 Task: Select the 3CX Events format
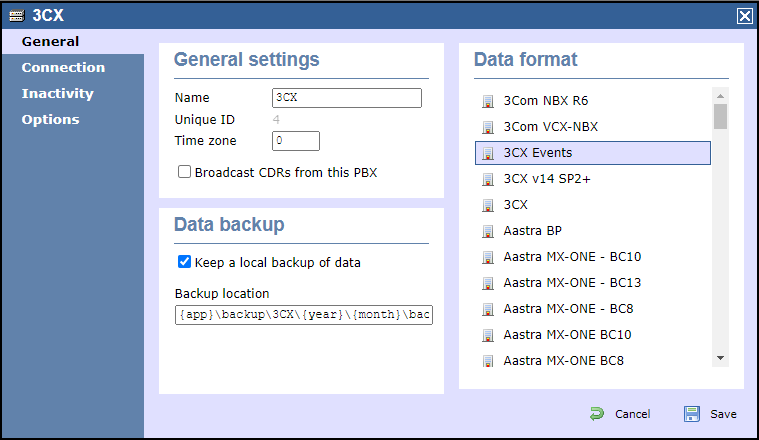pyautogui.click(x=592, y=153)
